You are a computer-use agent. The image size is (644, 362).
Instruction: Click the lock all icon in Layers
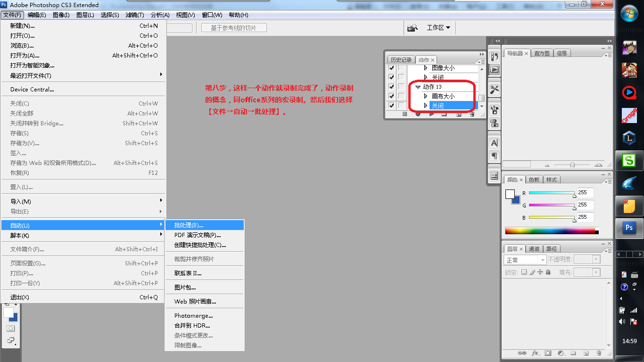point(548,272)
